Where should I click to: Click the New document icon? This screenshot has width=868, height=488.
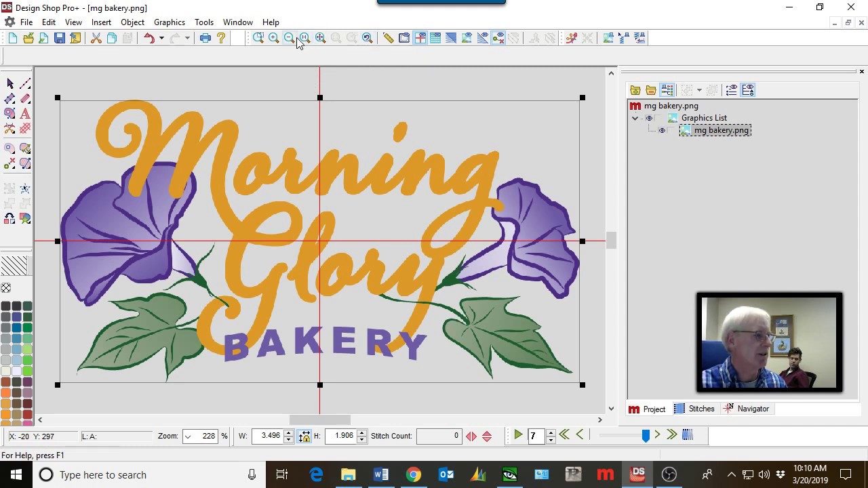[x=13, y=38]
